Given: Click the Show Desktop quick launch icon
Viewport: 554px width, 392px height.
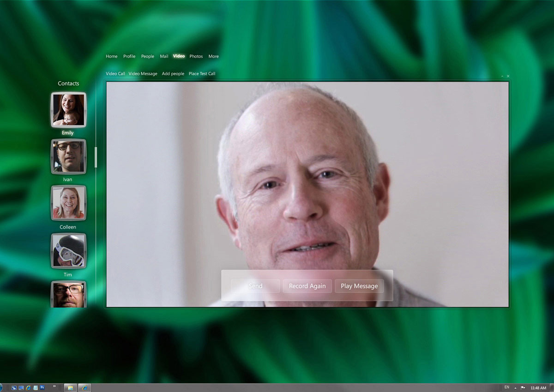Looking at the screenshot, I should point(21,388).
